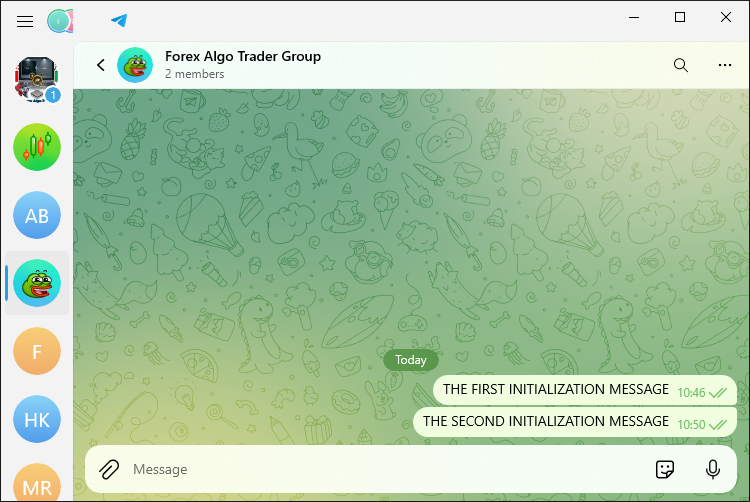The image size is (750, 502).
Task: Open the F contact chat
Action: 37,351
